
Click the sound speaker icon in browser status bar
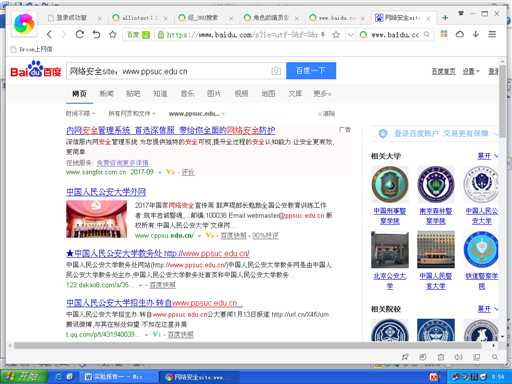point(459,357)
